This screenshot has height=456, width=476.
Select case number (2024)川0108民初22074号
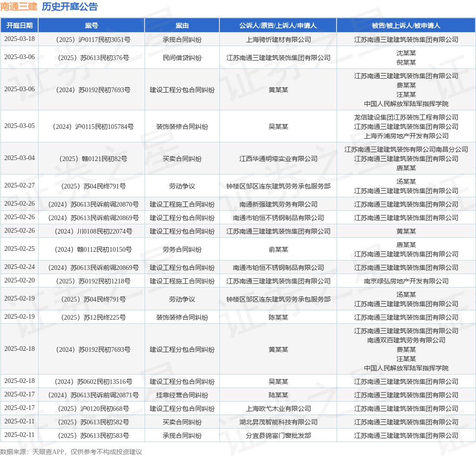tap(93, 232)
